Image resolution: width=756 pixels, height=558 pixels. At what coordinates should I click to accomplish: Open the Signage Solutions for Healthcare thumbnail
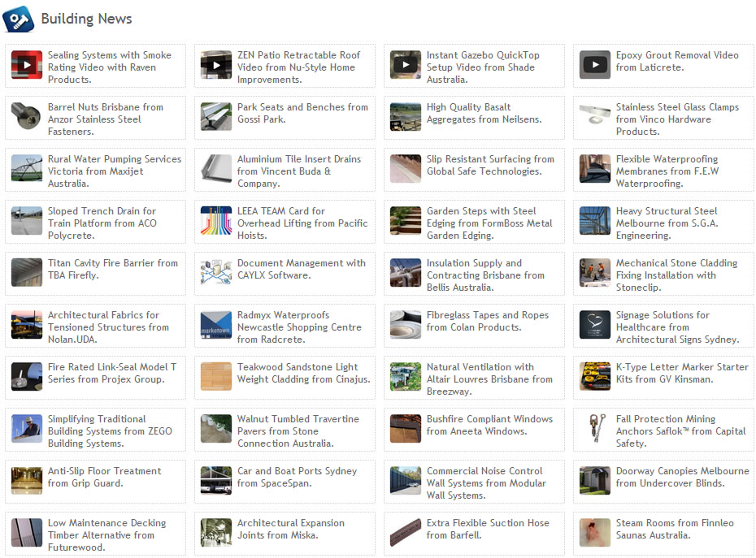pos(595,325)
